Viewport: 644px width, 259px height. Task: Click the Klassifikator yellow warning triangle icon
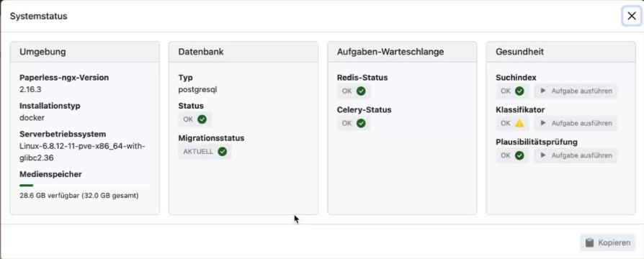tap(519, 123)
